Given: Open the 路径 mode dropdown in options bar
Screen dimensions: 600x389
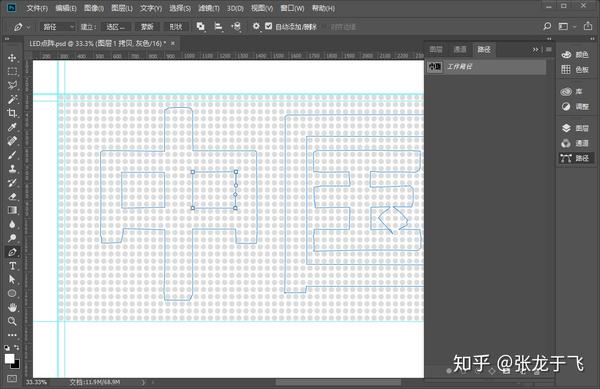Looking at the screenshot, I should (57, 27).
